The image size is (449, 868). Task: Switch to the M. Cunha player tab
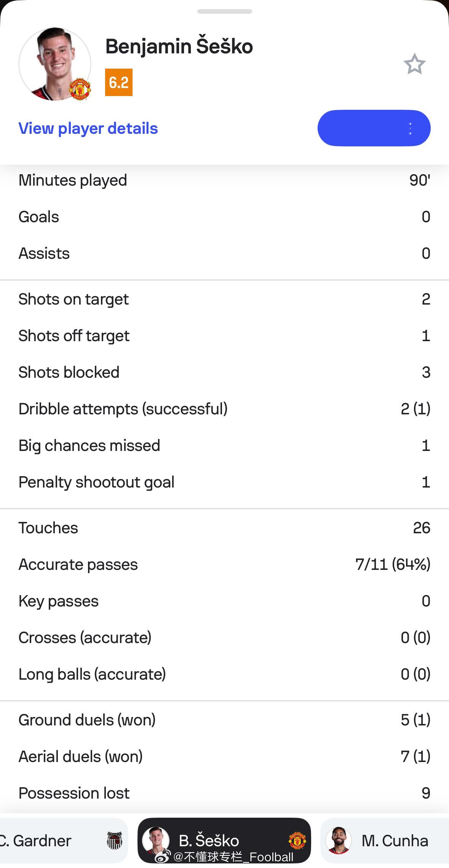385,840
